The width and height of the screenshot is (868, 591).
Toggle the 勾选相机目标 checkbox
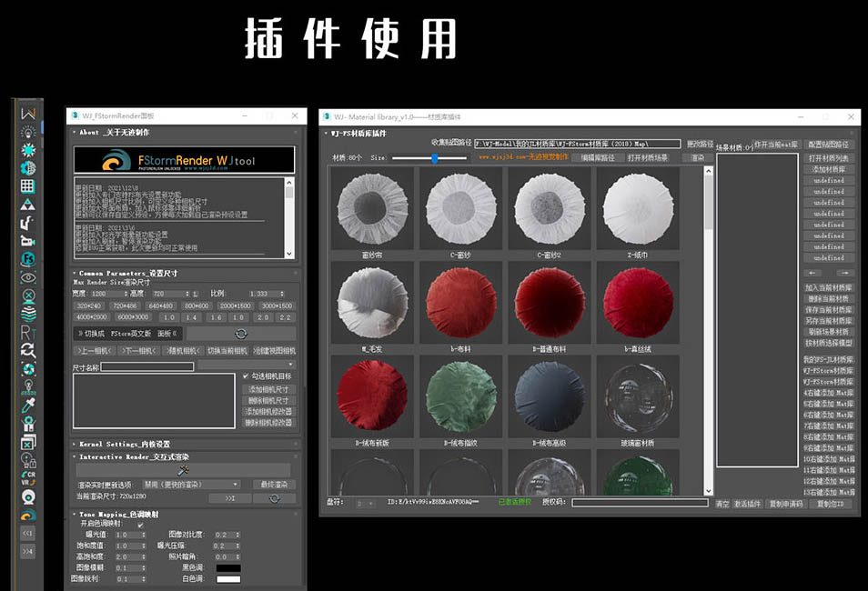pos(246,376)
